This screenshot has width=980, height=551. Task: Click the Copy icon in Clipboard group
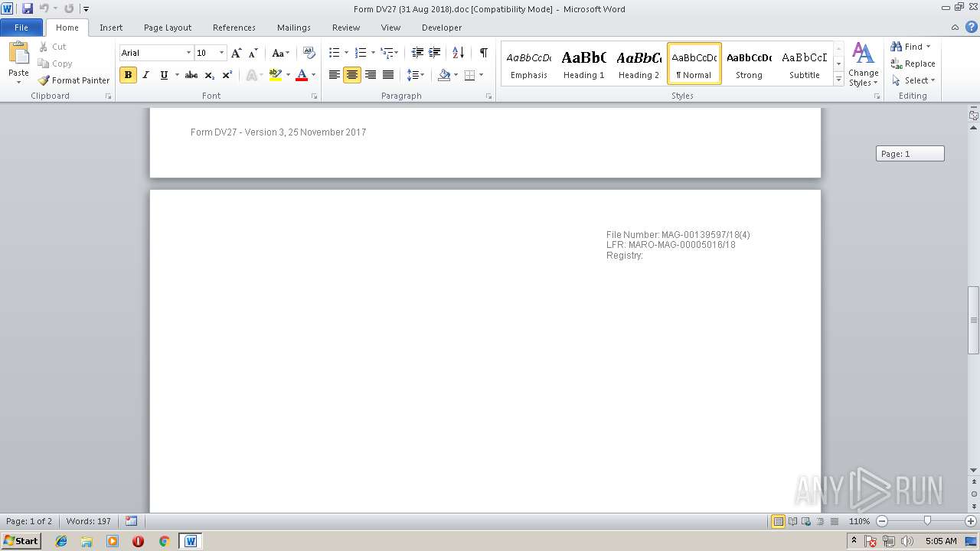(x=44, y=64)
